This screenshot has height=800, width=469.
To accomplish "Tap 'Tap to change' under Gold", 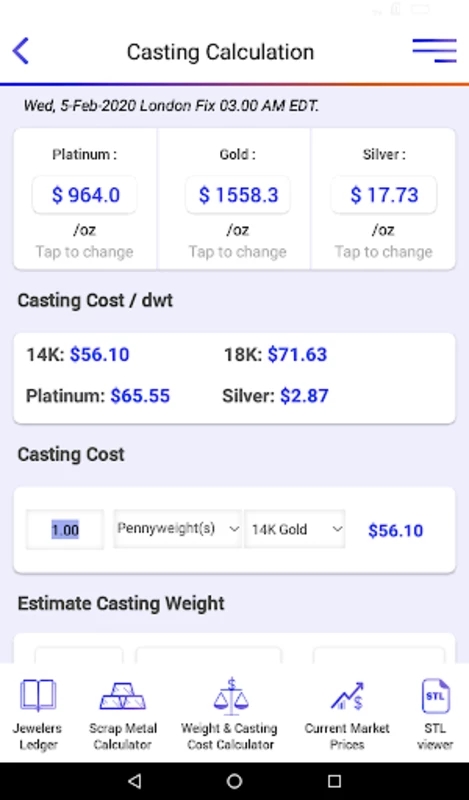I will [x=238, y=252].
